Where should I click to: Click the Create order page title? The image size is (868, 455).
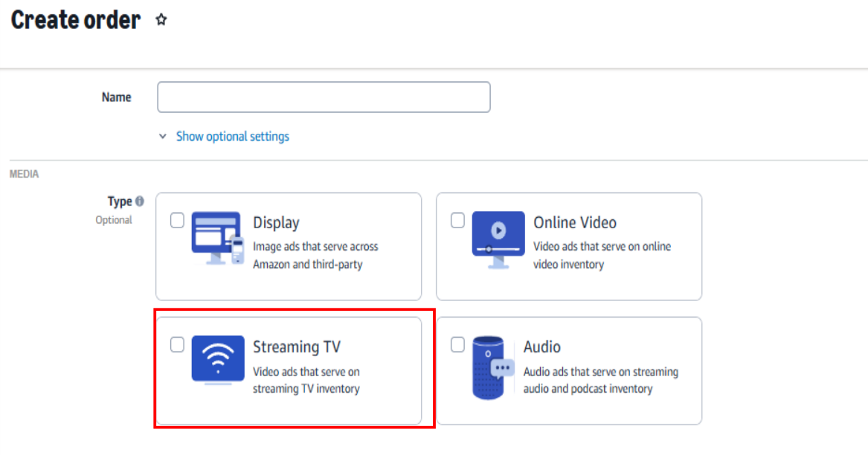click(x=75, y=20)
